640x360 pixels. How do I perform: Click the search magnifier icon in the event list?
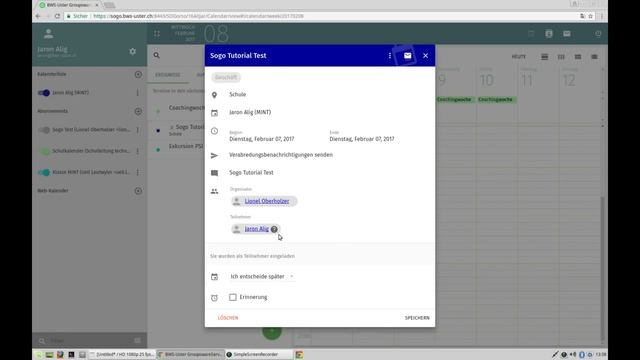pos(157,56)
